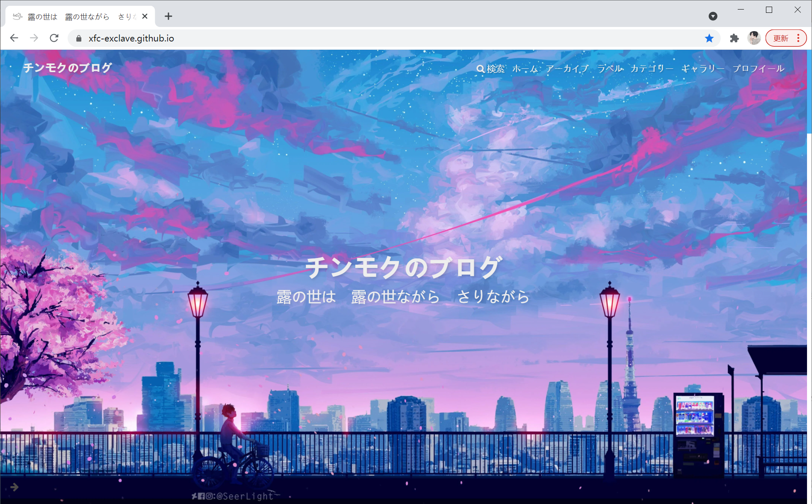Minimize the Chrome window
The image size is (812, 504).
(741, 10)
